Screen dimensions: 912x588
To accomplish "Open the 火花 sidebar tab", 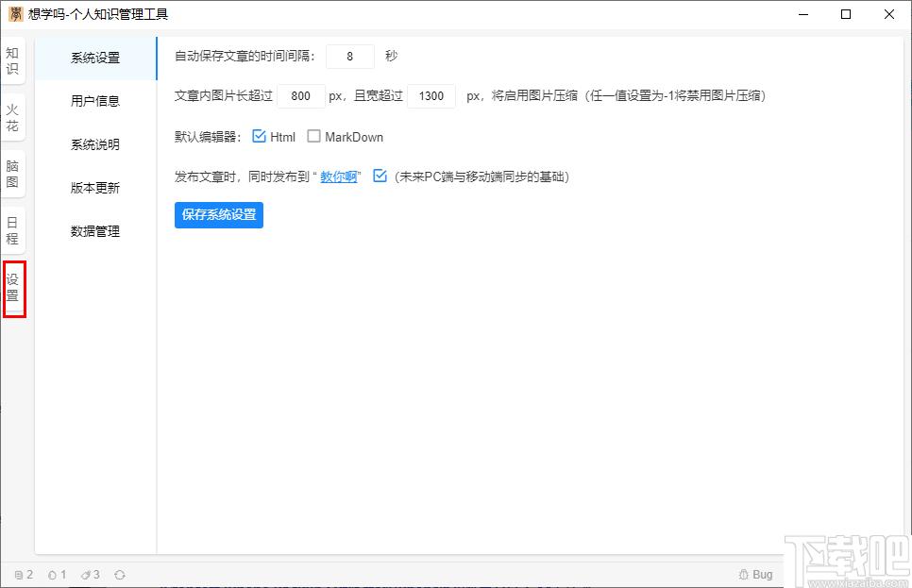I will click(x=12, y=117).
